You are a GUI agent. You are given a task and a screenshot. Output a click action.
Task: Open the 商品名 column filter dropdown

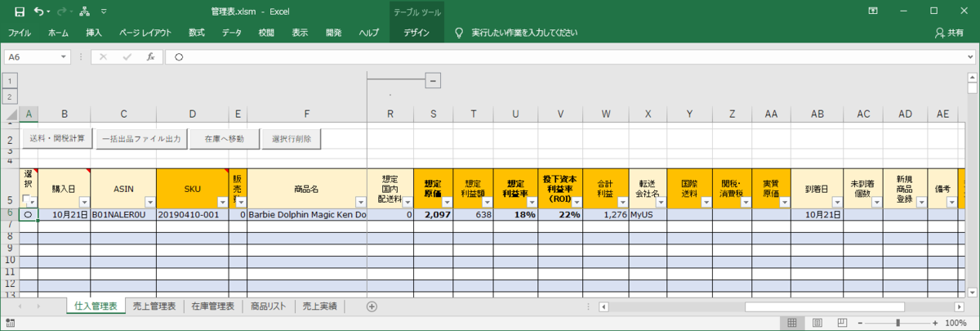(361, 202)
